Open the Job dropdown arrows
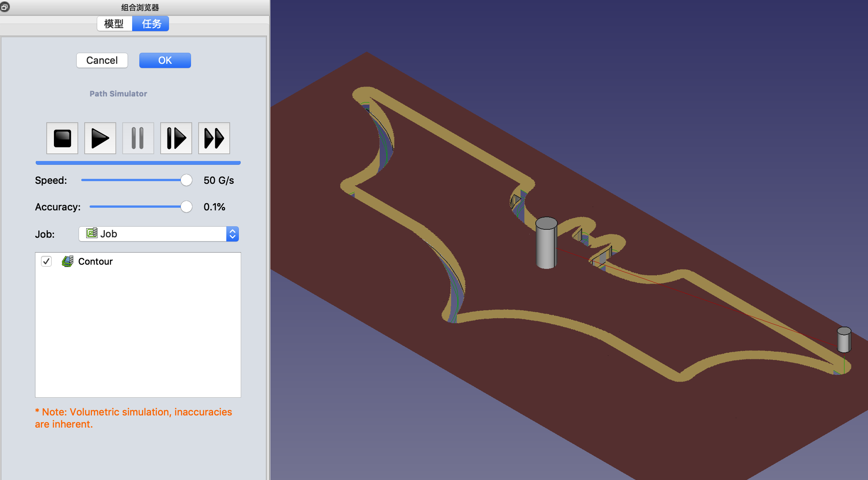The image size is (868, 480). click(232, 234)
